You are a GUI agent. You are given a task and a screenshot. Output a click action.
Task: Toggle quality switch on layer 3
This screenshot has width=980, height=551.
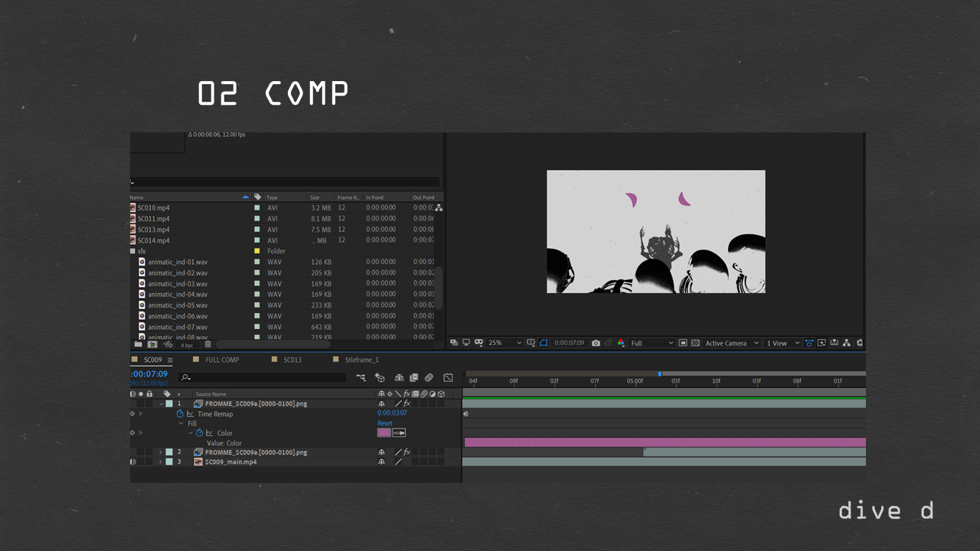tap(398, 461)
